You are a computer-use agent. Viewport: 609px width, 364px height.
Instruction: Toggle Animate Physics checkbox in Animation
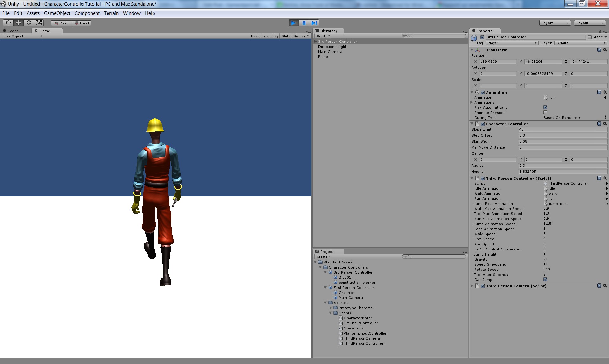tap(545, 112)
